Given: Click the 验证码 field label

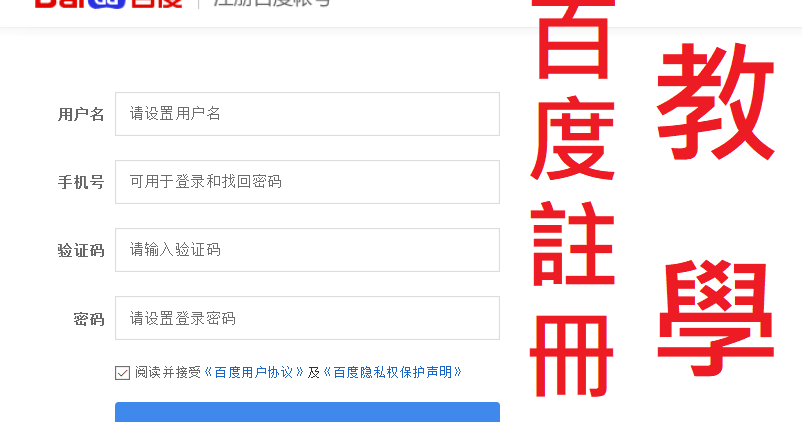Looking at the screenshot, I should click(81, 251).
